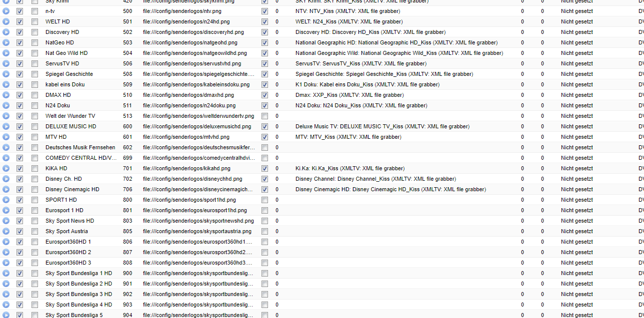Tick the unchecked checkbox directly before 'KiKA HD' name
The image size is (644, 318).
34,168
